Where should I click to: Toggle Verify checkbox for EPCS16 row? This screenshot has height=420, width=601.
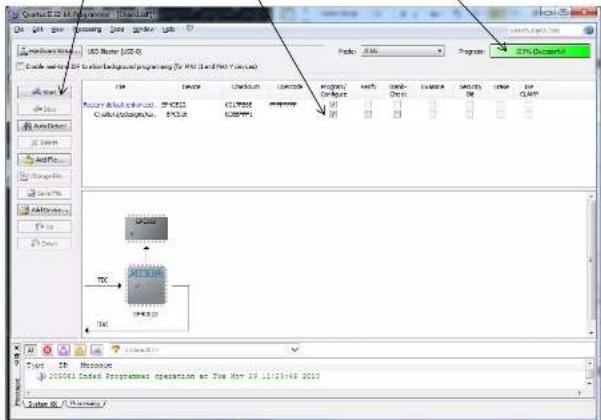(368, 114)
